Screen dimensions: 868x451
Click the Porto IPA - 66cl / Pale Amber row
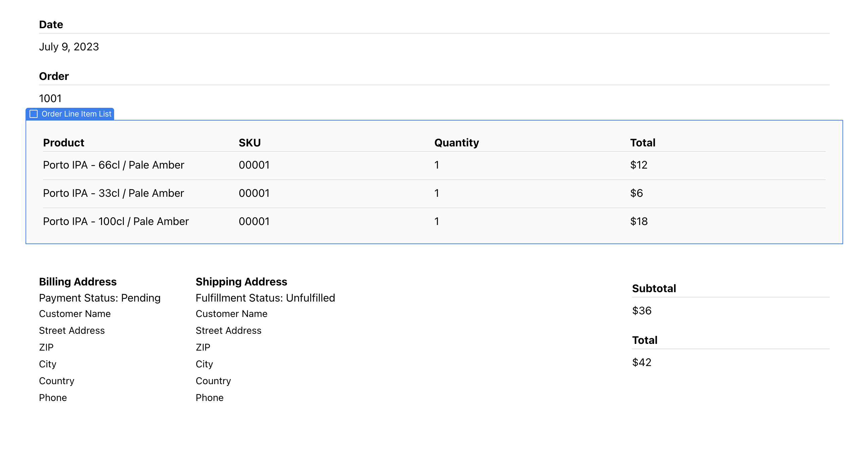point(434,165)
